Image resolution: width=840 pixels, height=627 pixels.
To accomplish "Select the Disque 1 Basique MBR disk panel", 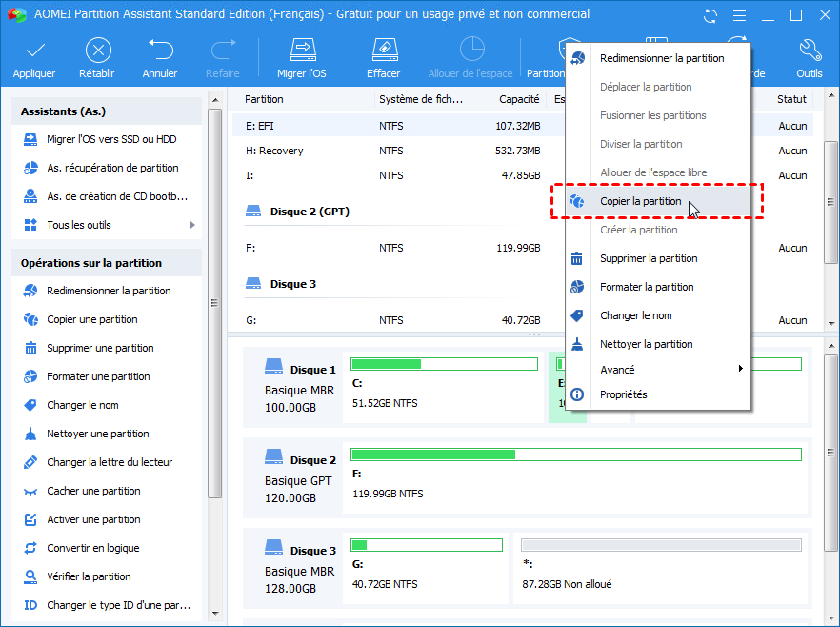I will pyautogui.click(x=293, y=388).
